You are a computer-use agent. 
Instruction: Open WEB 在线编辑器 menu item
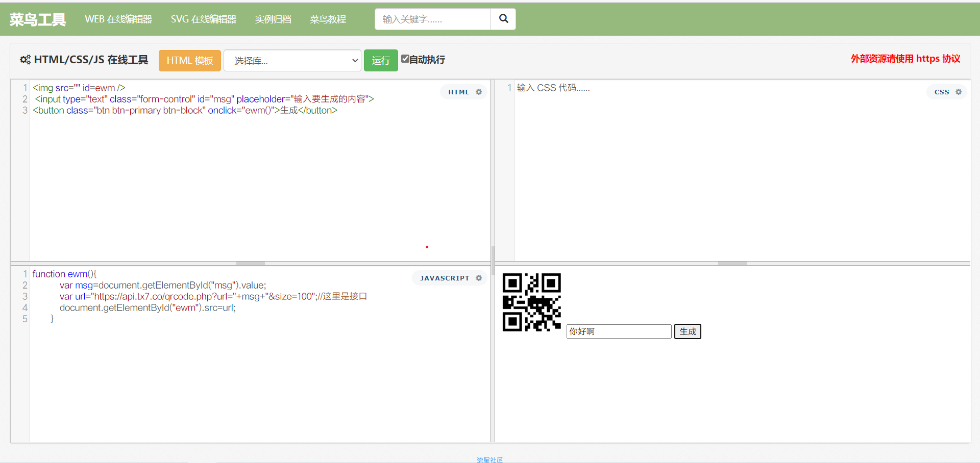118,19
